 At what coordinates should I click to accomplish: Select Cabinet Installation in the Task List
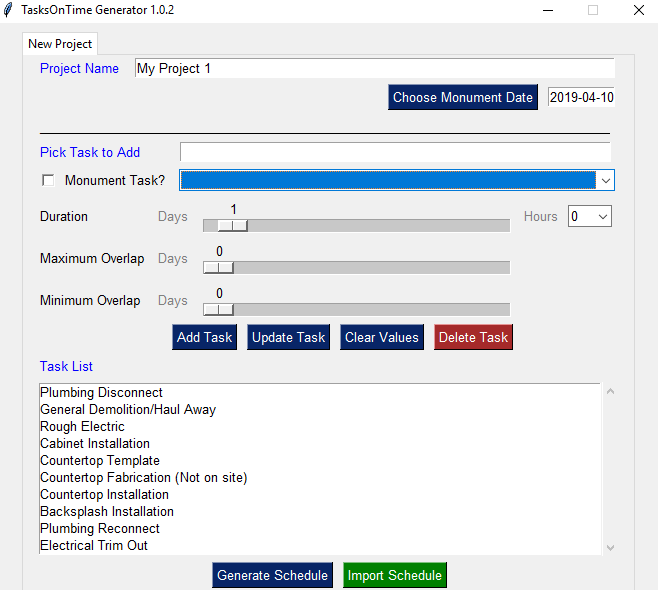(95, 443)
